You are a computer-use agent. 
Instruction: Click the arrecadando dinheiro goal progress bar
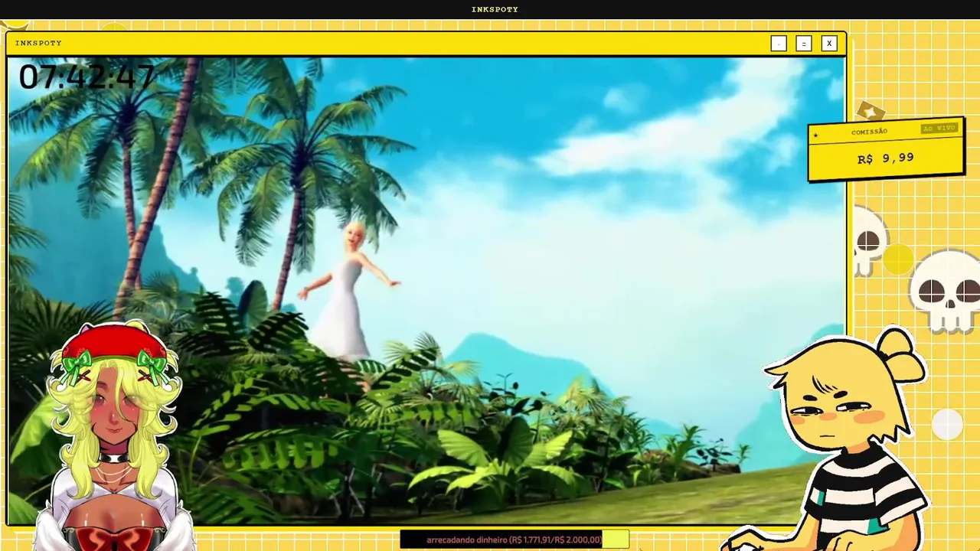click(514, 540)
